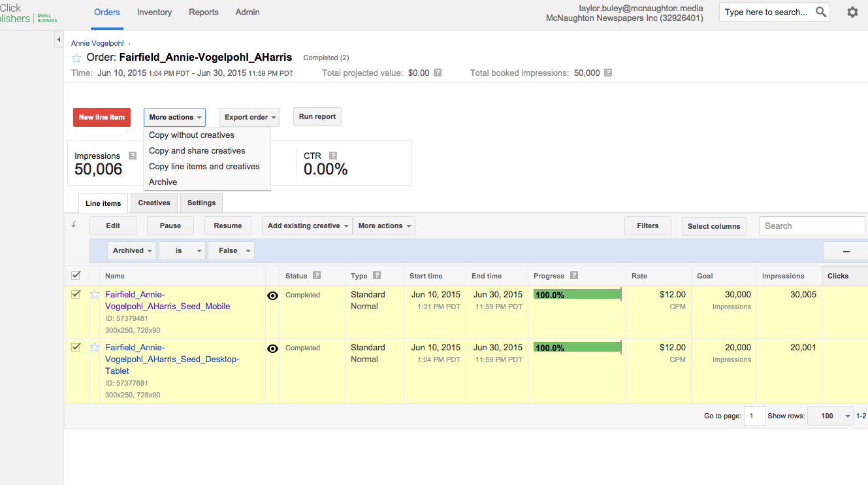This screenshot has height=485, width=868.
Task: Star the Seed_Desktop-Tablet line item
Action: coord(95,348)
